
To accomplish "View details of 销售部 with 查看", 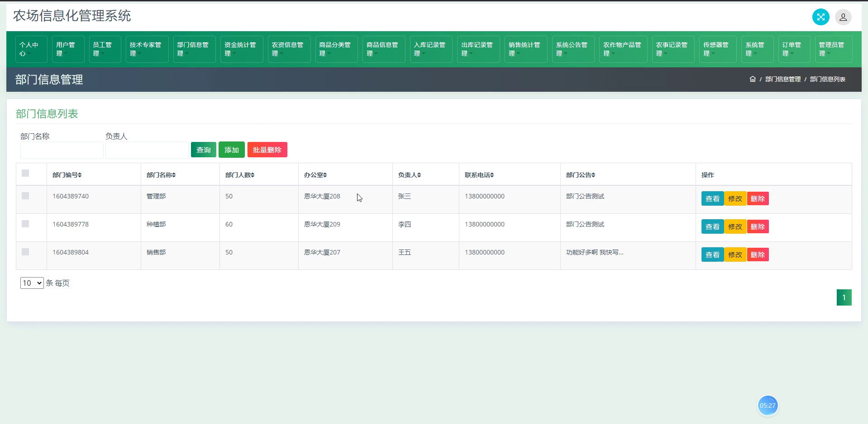I will click(x=712, y=254).
